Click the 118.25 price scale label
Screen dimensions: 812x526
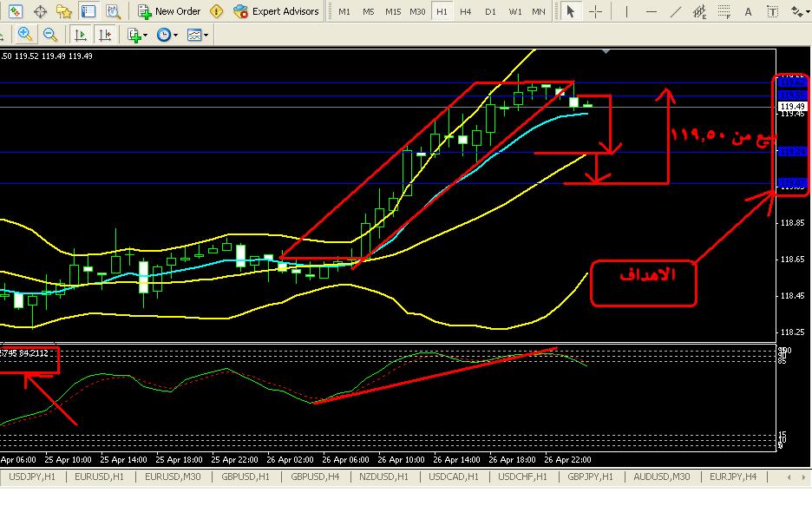[792, 332]
